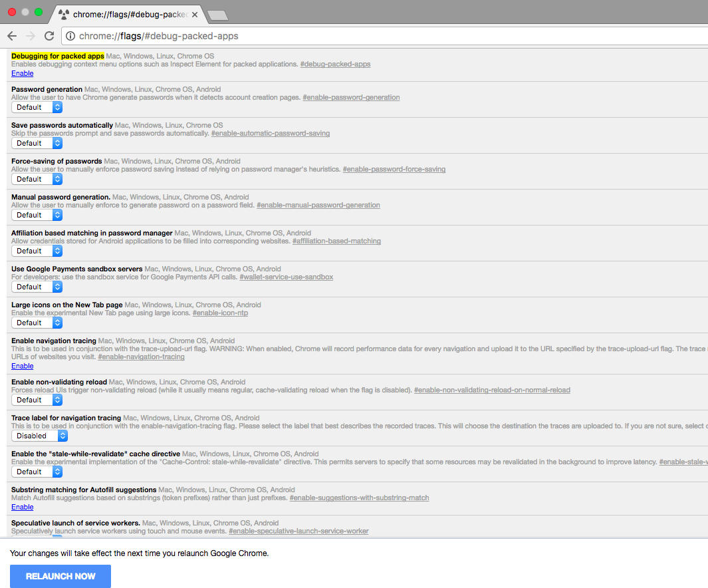Click the 'Debugging for packed apps' heading
The width and height of the screenshot is (708, 588).
[x=58, y=56]
